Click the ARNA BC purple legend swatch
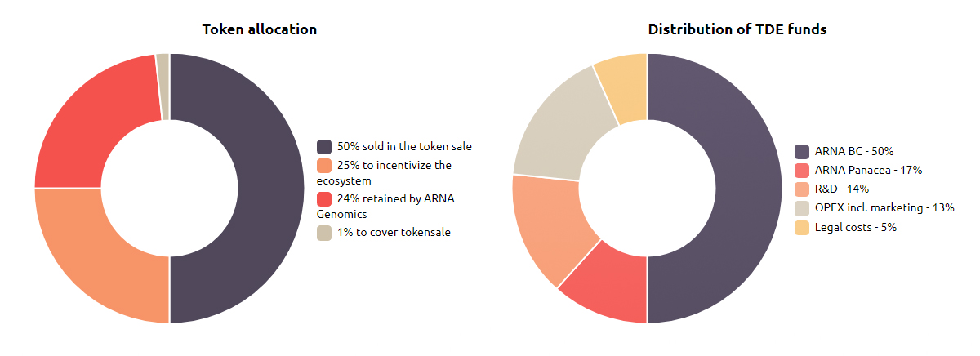Screen dimensions: 980x356 (802, 151)
